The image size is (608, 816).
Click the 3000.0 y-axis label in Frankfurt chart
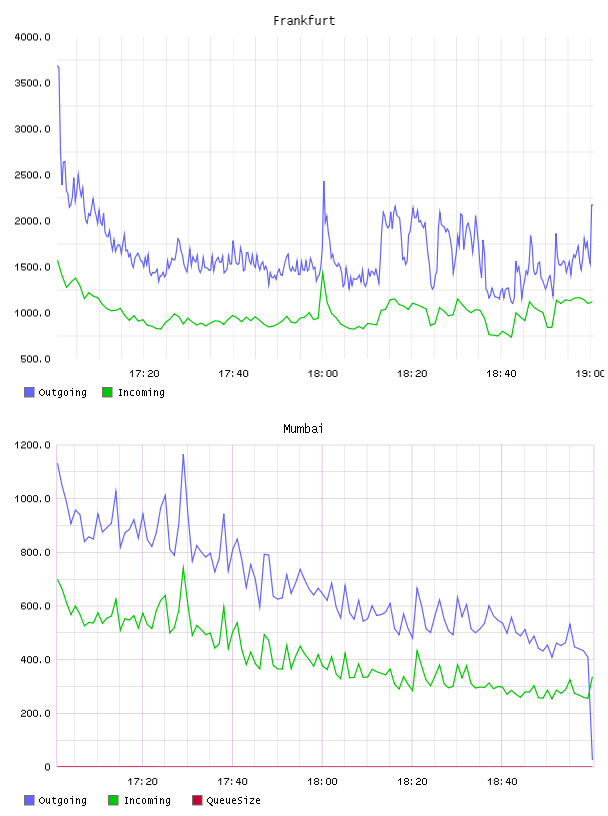(32, 129)
